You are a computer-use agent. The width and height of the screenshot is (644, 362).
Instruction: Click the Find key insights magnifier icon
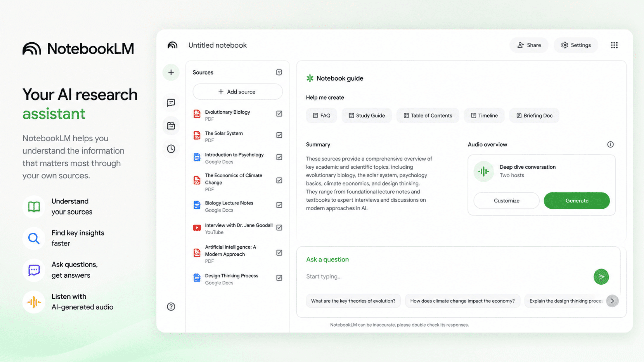point(34,238)
